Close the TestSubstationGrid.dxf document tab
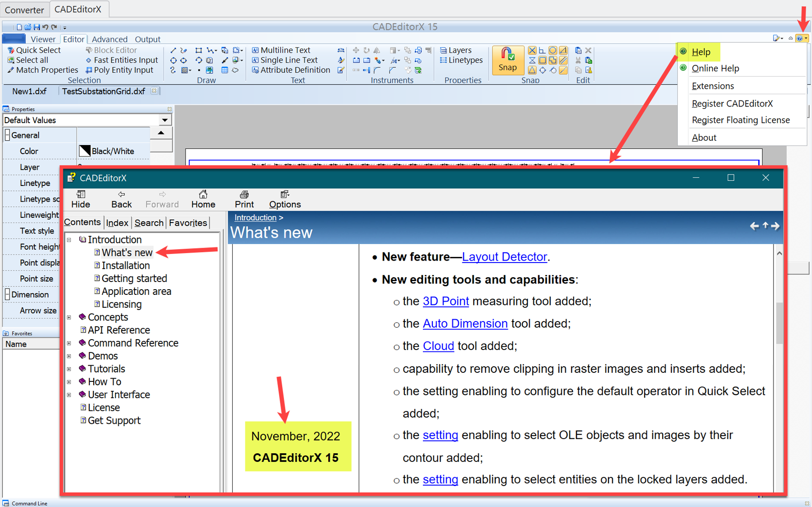The width and height of the screenshot is (812, 507). coord(155,91)
